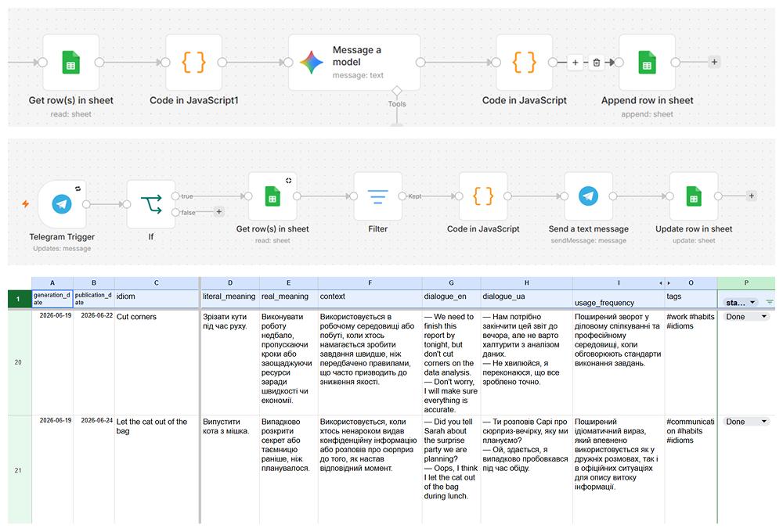Screen dimensions: 783x532
Task: Select column D header
Action: tap(230, 283)
